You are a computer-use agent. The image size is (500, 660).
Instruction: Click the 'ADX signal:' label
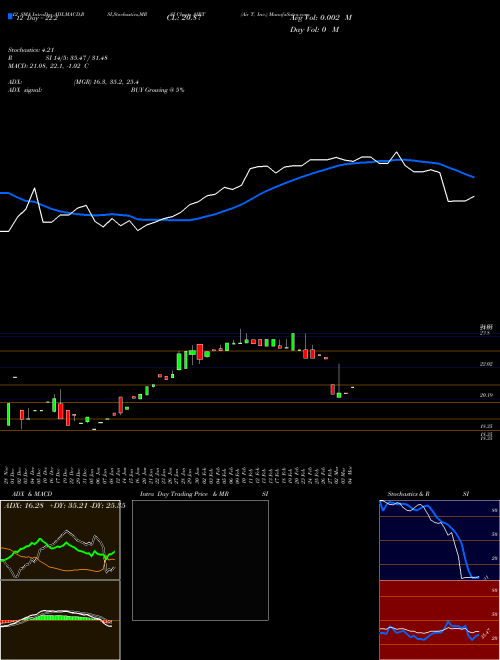(x=25, y=90)
